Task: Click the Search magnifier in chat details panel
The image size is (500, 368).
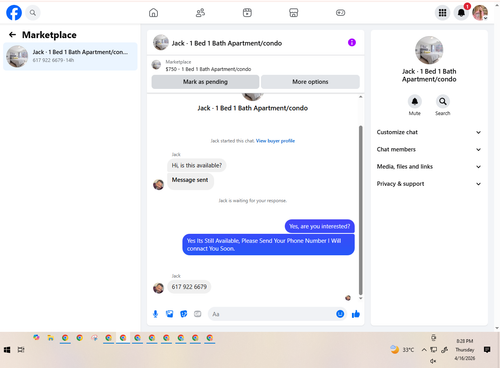Action: [x=442, y=101]
